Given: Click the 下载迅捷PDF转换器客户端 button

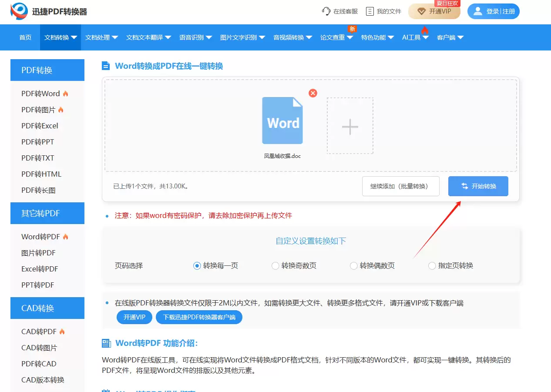Looking at the screenshot, I should coord(199,317).
